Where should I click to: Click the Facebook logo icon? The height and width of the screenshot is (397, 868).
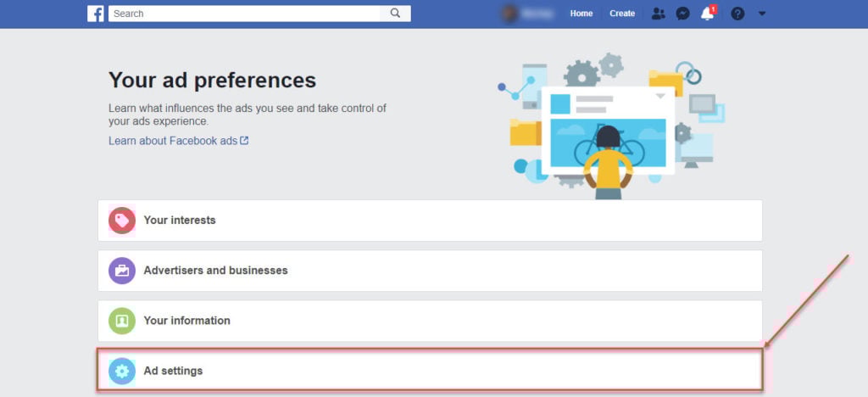pyautogui.click(x=95, y=14)
